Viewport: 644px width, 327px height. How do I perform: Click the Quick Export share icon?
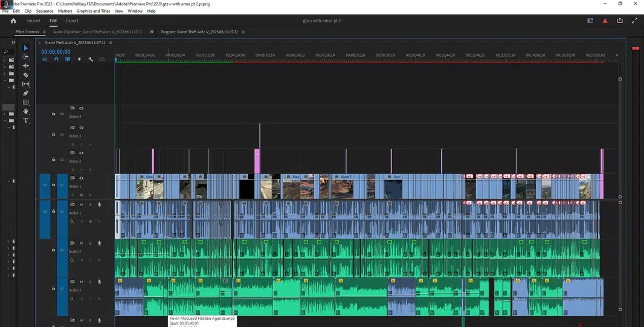pyautogui.click(x=620, y=21)
